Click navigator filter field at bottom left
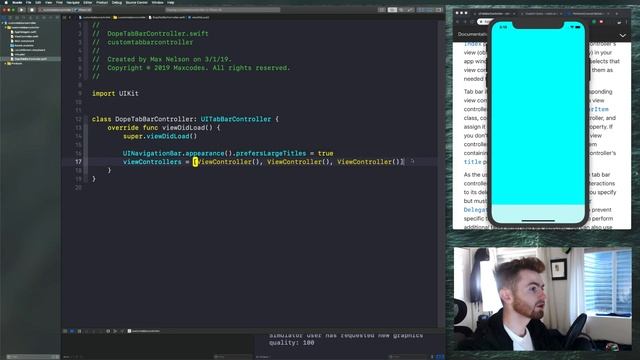The width and height of the screenshot is (640, 360). [x=33, y=357]
